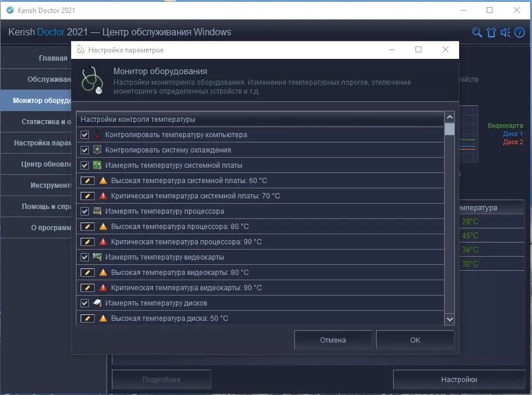Edit high video card temperature 80 °C pencil
The height and width of the screenshot is (395, 532).
coord(88,272)
